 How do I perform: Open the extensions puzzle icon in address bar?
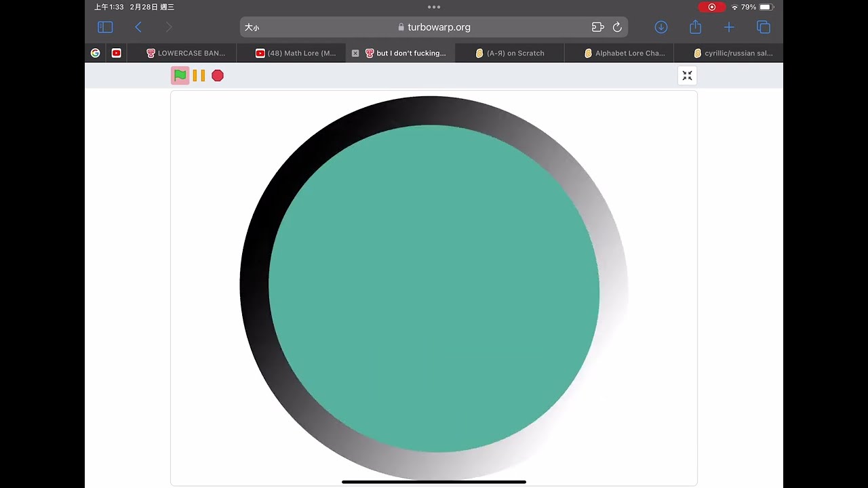(597, 27)
